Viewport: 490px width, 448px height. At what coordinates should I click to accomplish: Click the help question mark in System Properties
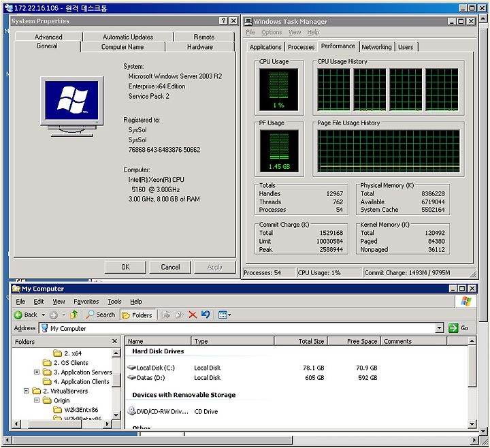point(223,20)
